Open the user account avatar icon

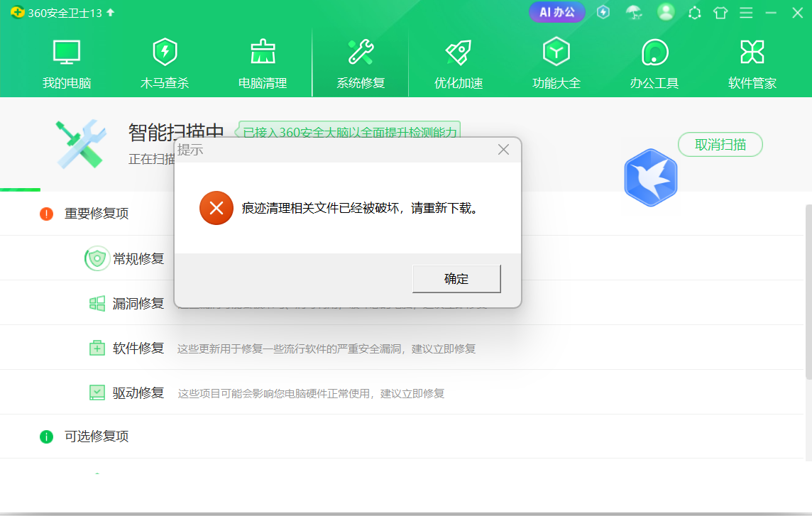666,12
